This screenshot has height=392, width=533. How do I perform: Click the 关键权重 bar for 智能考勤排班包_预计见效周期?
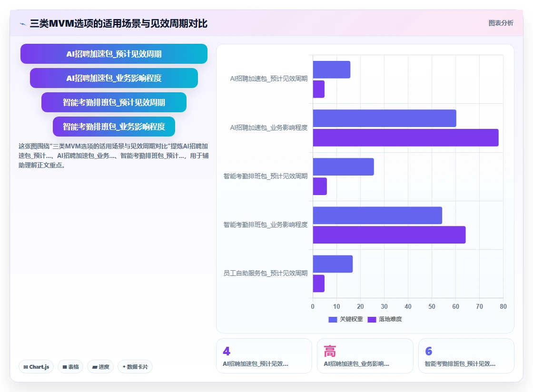343,167
